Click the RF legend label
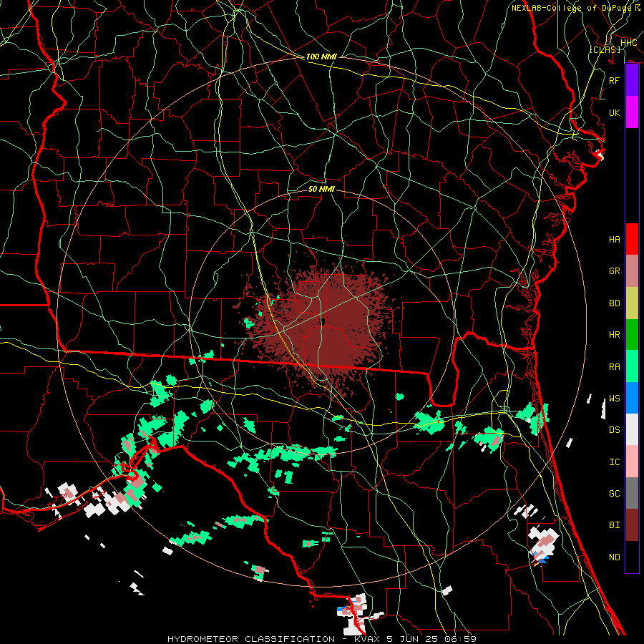The height and width of the screenshot is (644, 644). [615, 80]
